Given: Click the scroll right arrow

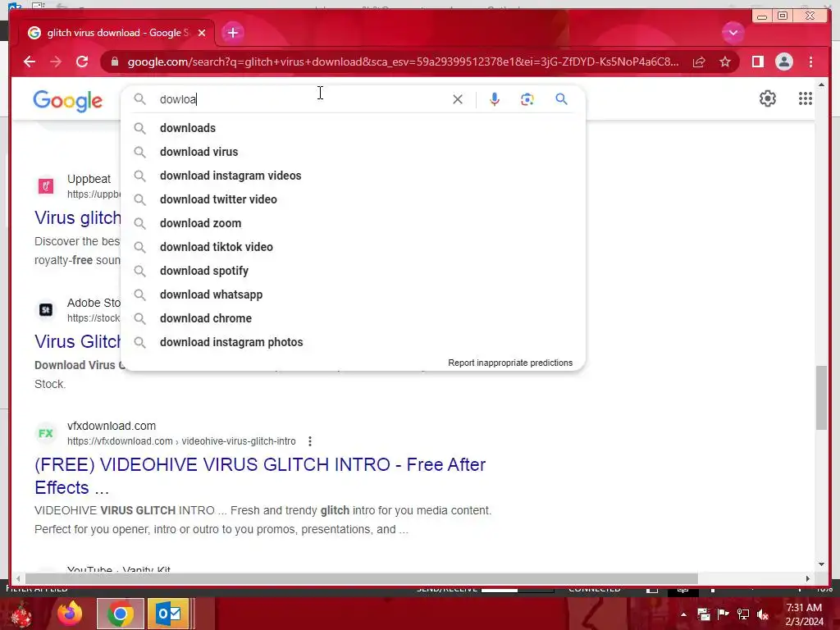Looking at the screenshot, I should click(x=808, y=578).
